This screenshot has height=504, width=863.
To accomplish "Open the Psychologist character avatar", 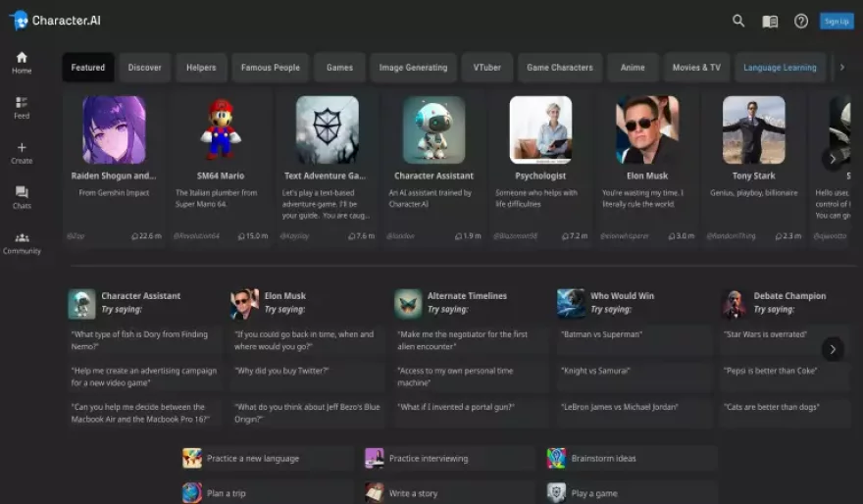I will pyautogui.click(x=540, y=129).
